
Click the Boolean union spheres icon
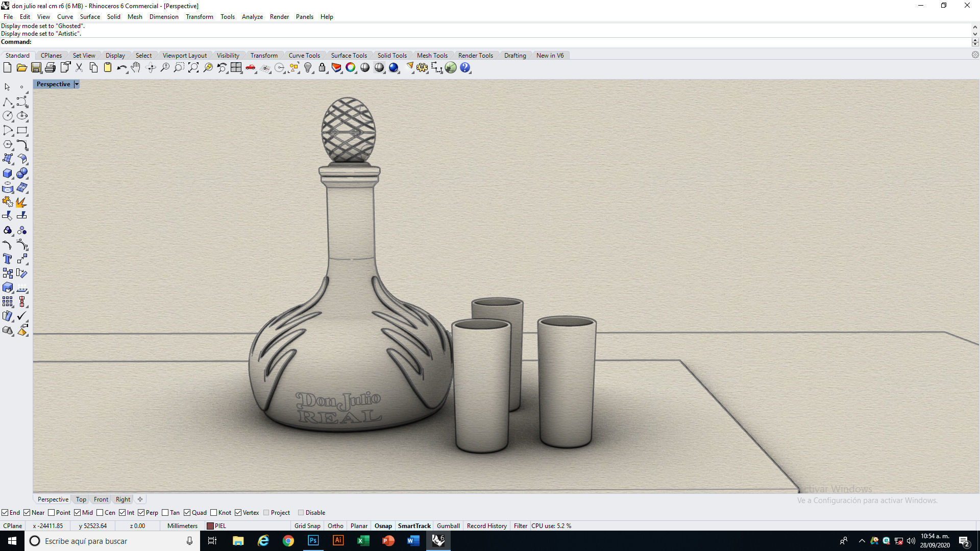tap(22, 173)
